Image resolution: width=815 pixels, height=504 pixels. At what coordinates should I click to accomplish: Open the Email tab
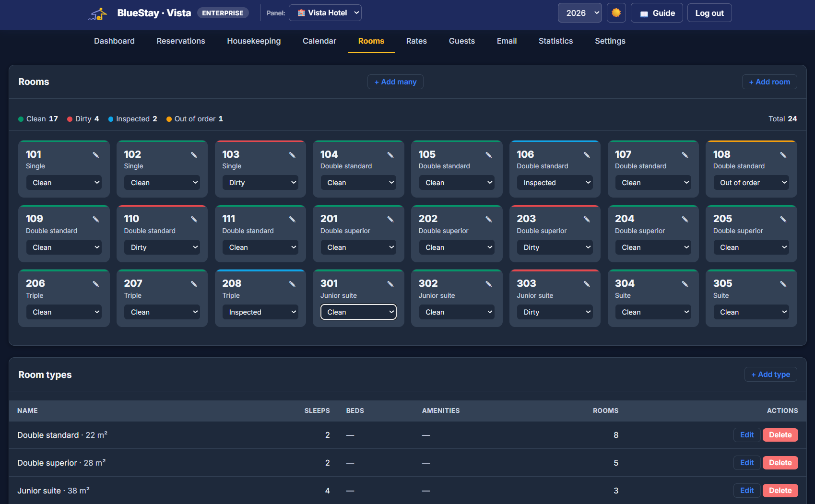point(507,41)
